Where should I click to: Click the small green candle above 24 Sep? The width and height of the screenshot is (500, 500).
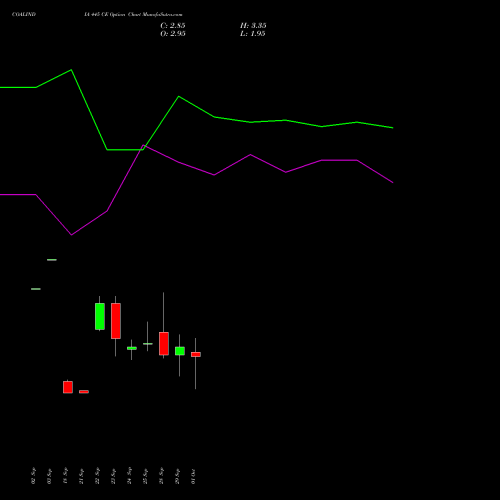click(x=132, y=348)
